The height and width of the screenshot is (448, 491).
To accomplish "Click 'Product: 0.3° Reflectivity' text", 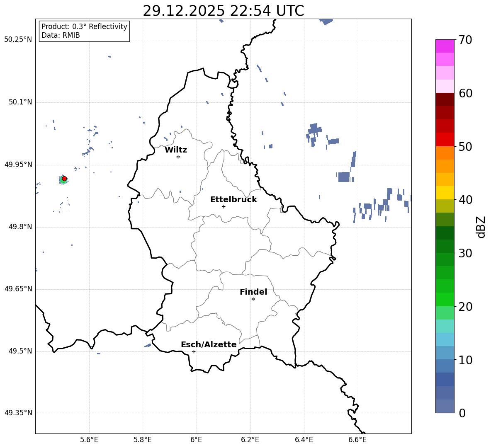I will click(x=84, y=27).
